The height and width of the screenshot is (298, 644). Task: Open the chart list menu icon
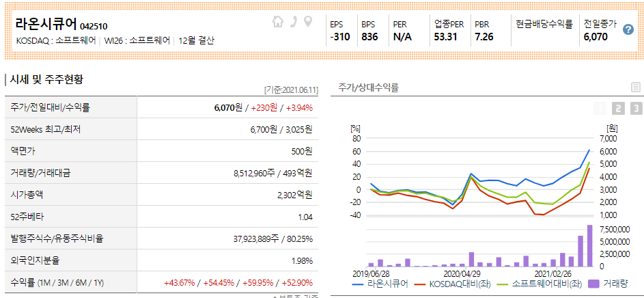[635, 87]
